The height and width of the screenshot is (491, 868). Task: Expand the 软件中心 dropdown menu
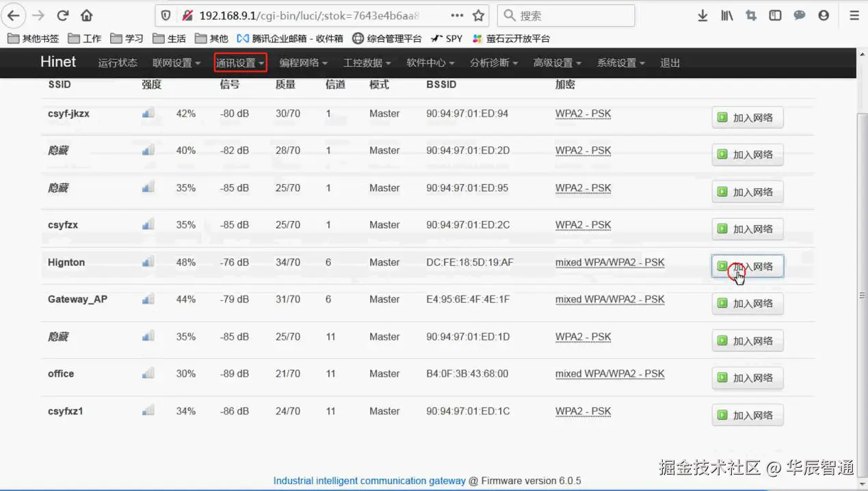pyautogui.click(x=430, y=63)
